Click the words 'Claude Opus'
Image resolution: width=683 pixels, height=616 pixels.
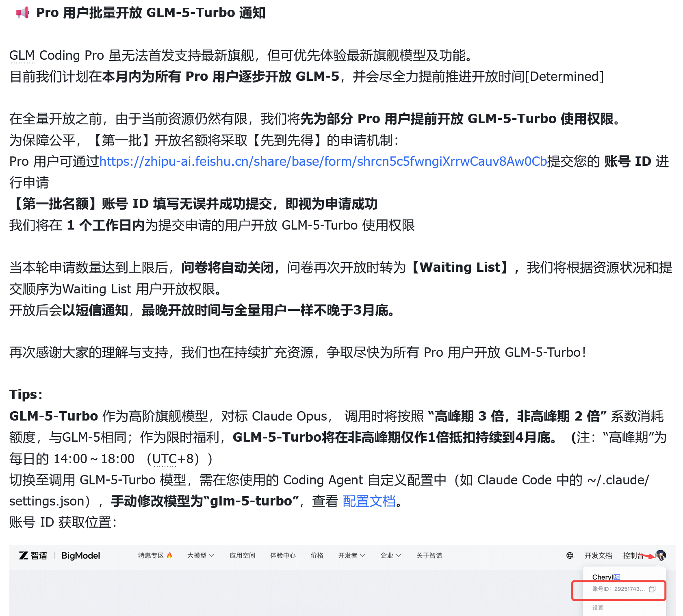290,416
